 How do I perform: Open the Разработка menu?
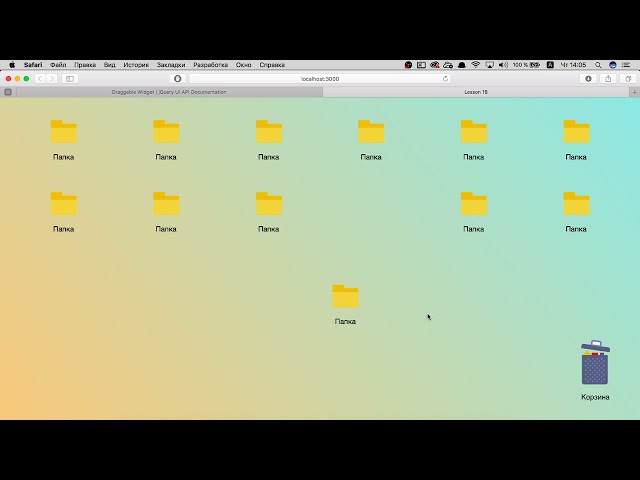[211, 65]
